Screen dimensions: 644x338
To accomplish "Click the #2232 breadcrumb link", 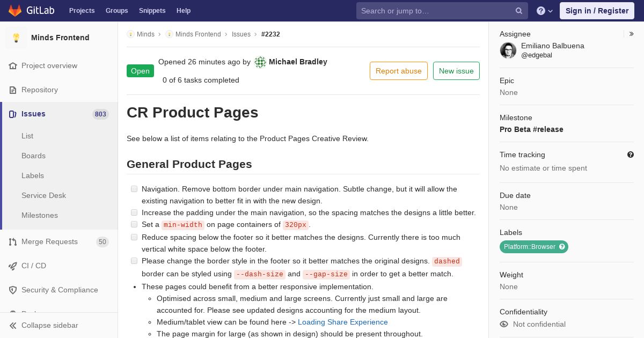I will [270, 34].
